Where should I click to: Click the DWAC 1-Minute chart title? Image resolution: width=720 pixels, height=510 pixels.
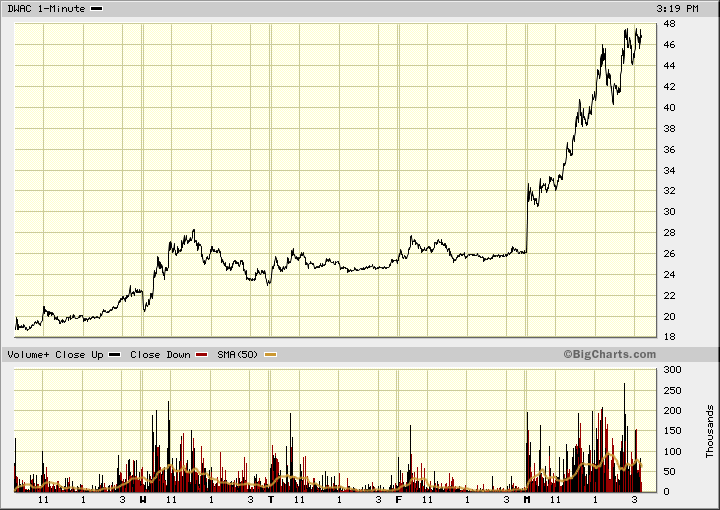pos(46,9)
